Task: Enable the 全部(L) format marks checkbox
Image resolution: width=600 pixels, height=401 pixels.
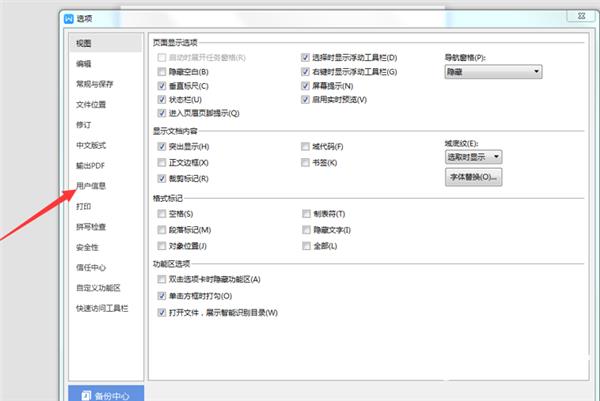Action: point(306,246)
